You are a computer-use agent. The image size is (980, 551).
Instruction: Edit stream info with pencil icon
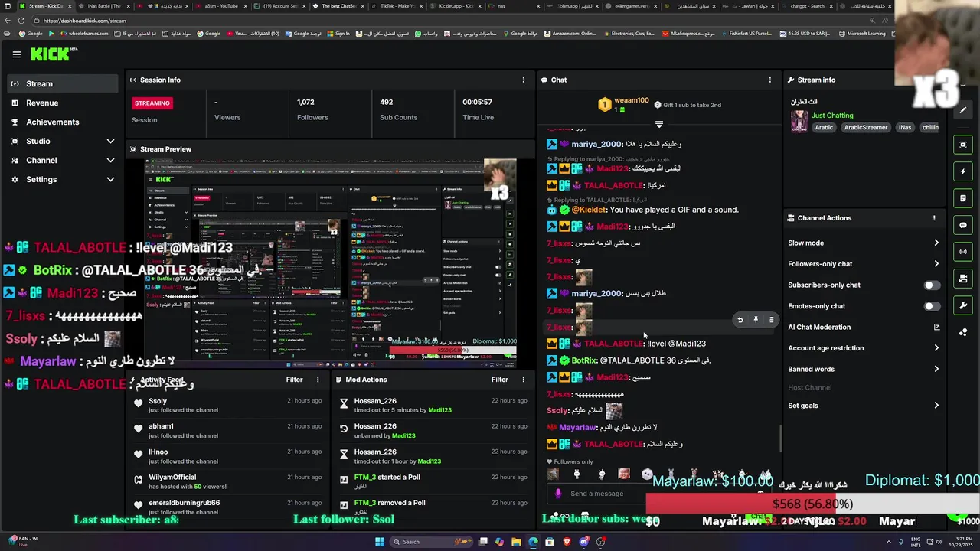[963, 109]
